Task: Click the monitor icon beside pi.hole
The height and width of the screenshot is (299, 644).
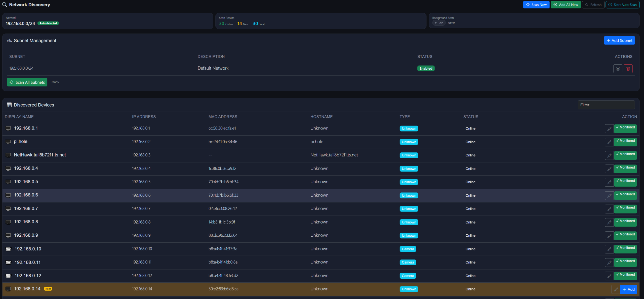Action: 8,142
